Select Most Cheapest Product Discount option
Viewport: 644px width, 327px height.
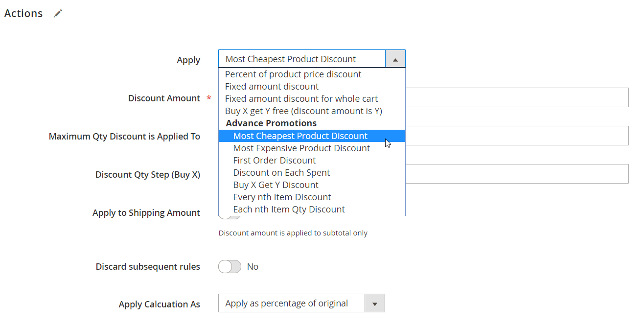pos(300,136)
